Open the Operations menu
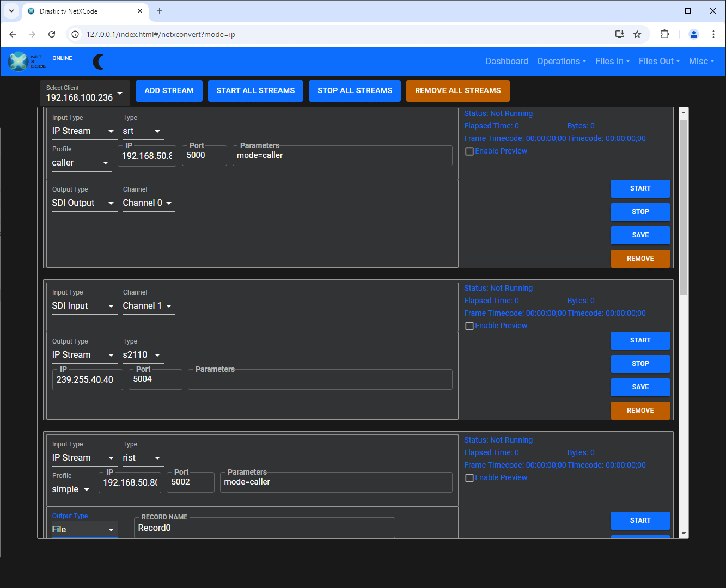This screenshot has width=726, height=588. 561,62
